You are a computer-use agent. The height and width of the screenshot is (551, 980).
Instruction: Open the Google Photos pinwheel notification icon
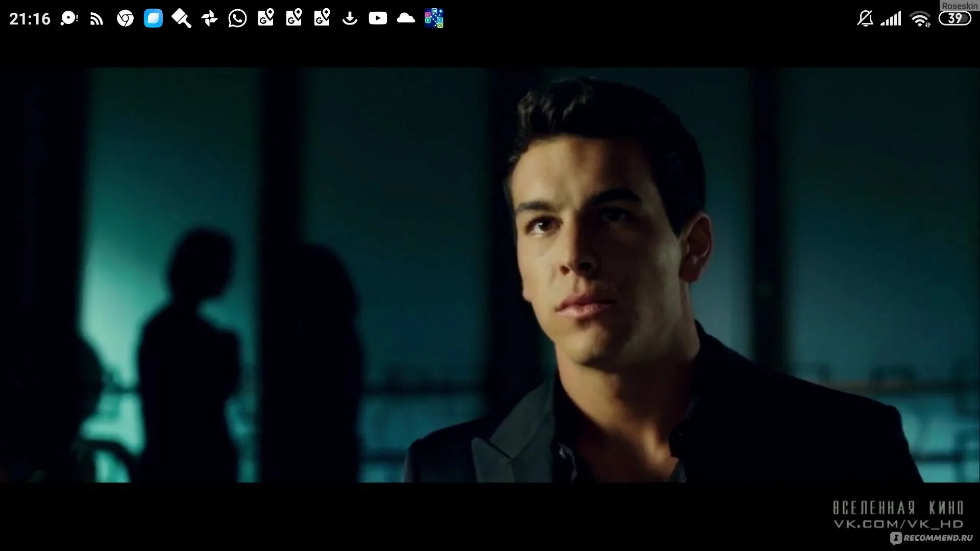click(209, 19)
